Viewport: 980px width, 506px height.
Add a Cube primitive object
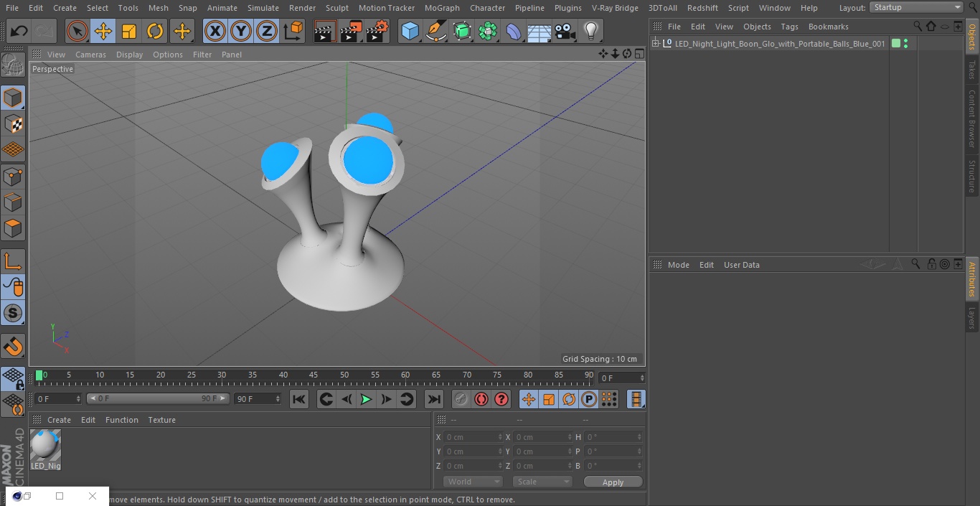[410, 32]
